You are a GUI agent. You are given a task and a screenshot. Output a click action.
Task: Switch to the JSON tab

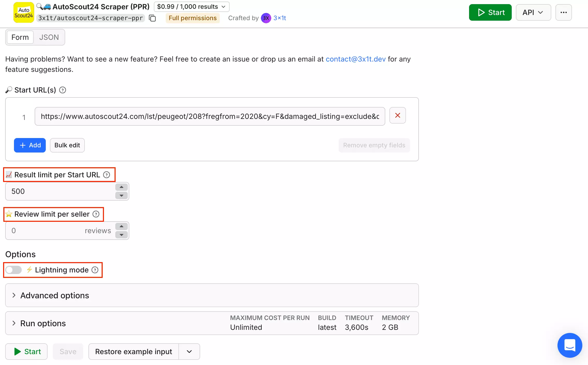click(49, 37)
